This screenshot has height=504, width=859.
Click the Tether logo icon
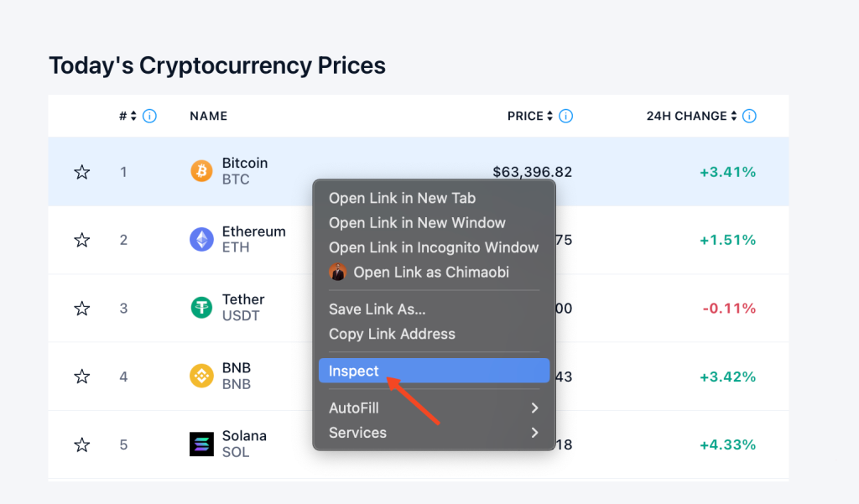201,307
